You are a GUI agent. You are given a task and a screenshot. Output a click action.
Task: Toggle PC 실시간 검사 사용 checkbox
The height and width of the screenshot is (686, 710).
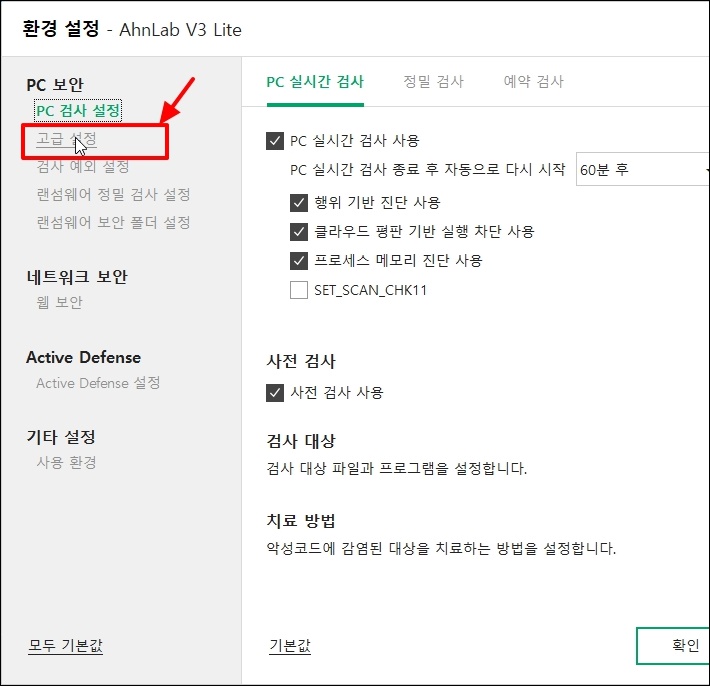pos(275,141)
